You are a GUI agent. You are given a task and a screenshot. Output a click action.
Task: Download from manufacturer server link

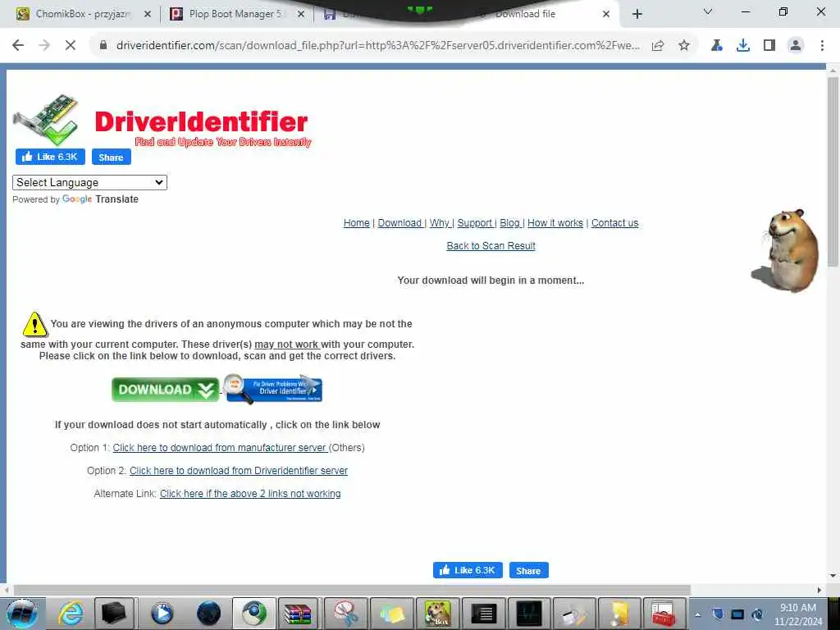(x=220, y=448)
